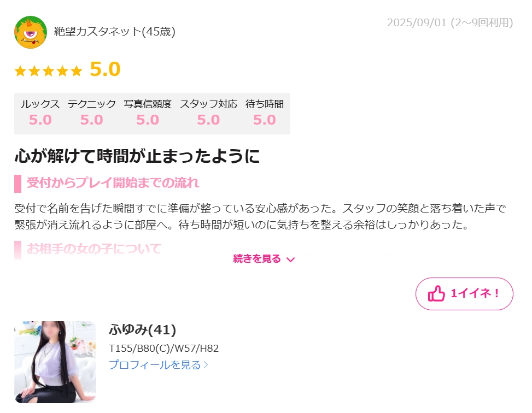Click the section heading 受付からプレイ開始までの流れ
The image size is (532, 413).
click(x=113, y=183)
